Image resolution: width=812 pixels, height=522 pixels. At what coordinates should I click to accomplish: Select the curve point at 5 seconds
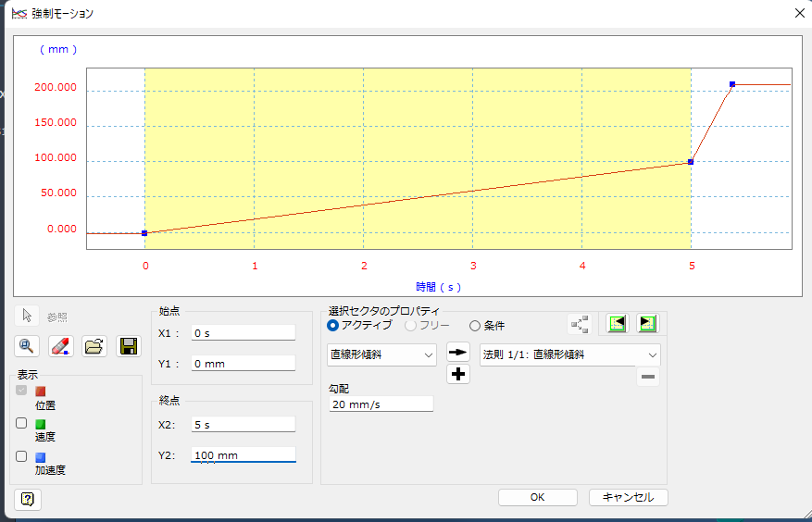point(691,162)
